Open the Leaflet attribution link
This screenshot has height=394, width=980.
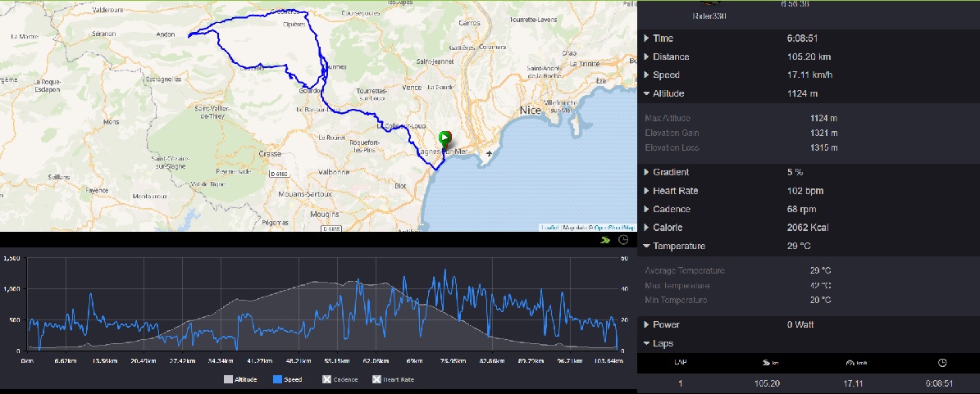(x=549, y=227)
